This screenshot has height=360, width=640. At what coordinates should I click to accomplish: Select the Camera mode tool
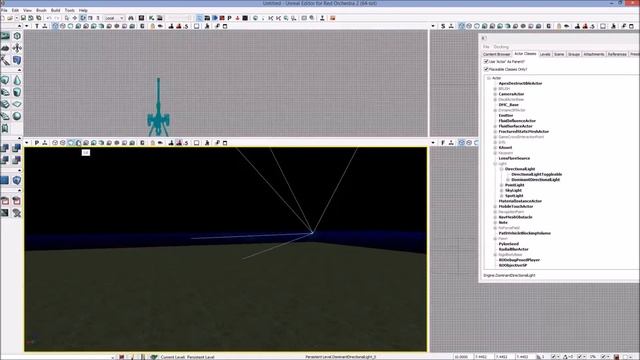(5, 36)
